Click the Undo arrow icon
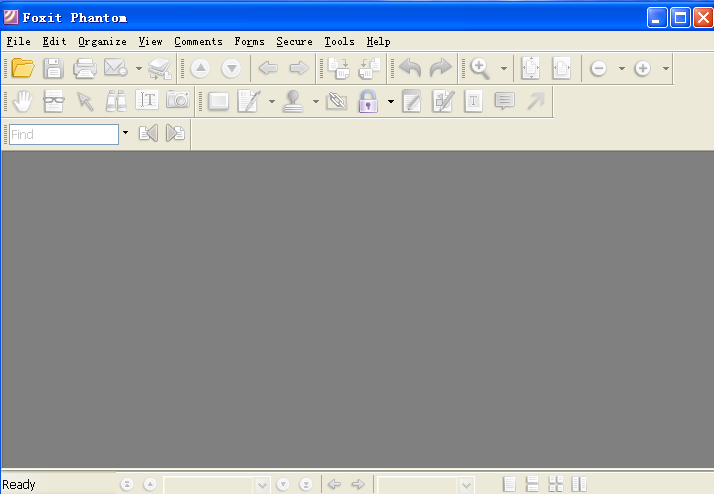Image resolution: width=714 pixels, height=494 pixels. (410, 69)
